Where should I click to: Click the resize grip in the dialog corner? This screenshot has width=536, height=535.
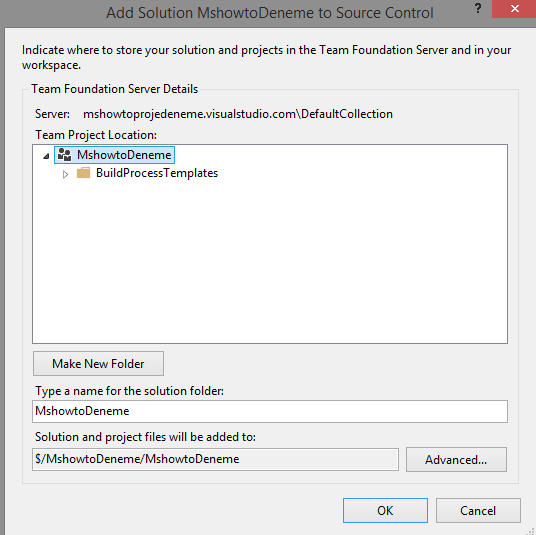[x=530, y=531]
